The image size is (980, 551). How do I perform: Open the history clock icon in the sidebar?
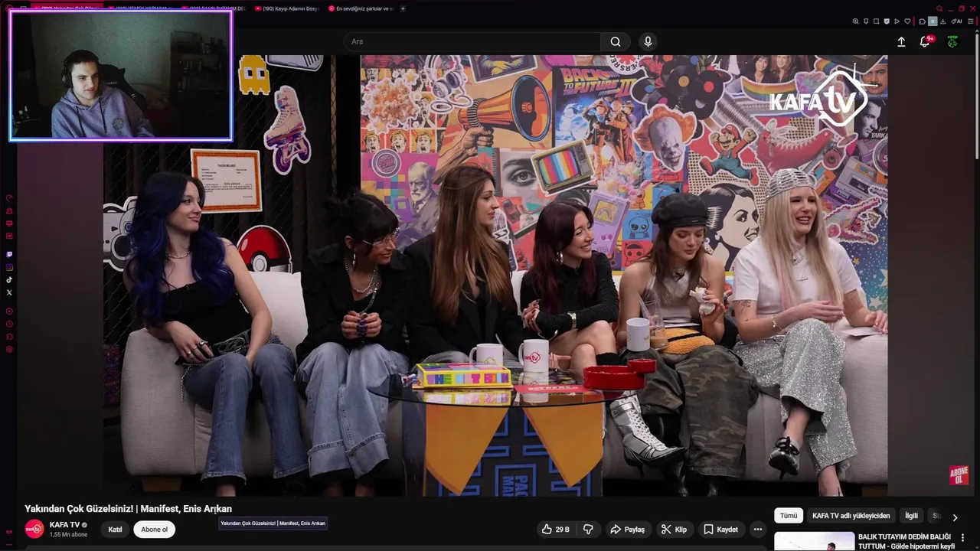tap(9, 324)
